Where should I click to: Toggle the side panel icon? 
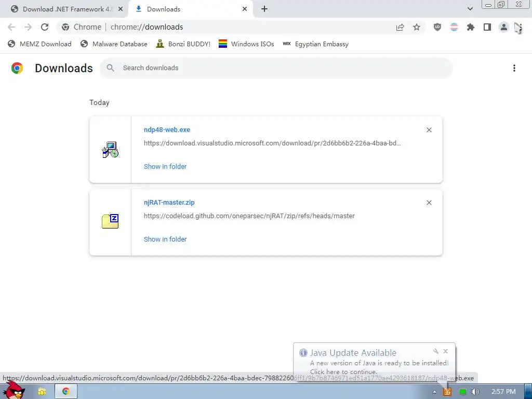487,27
